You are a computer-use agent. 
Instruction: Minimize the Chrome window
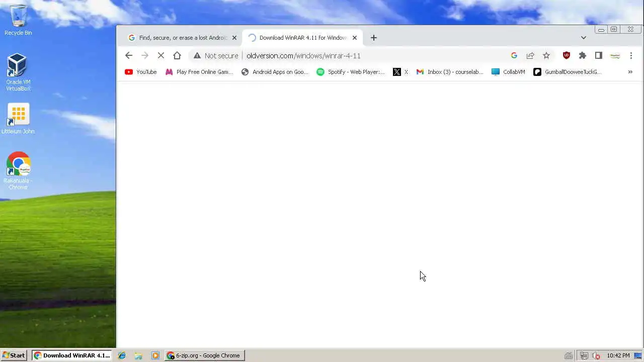click(x=601, y=30)
